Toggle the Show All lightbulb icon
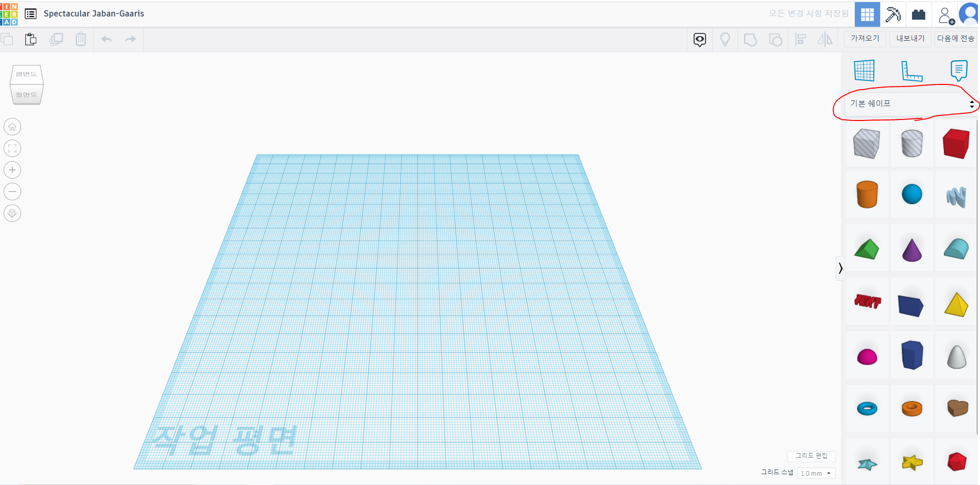 [x=725, y=40]
